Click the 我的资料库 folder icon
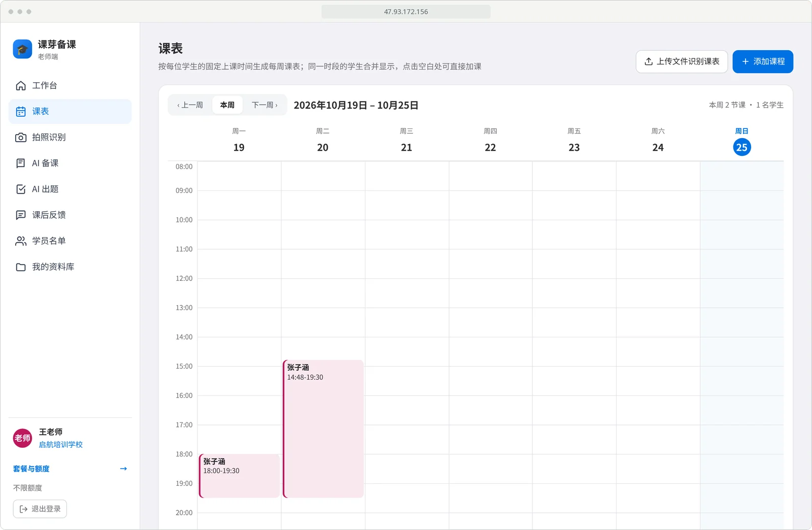Viewport: 812px width, 530px height. coord(21,267)
